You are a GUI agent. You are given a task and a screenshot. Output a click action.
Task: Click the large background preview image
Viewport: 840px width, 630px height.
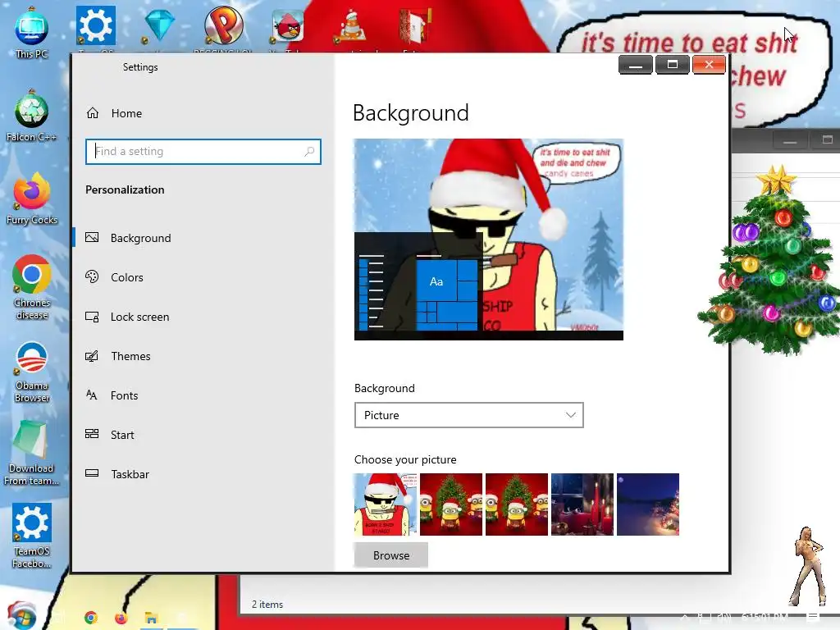[489, 240]
